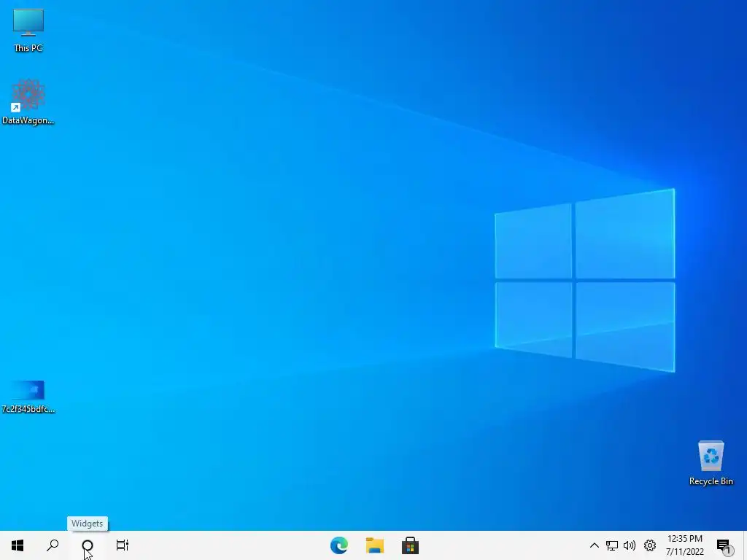Select the 7c2f345bdfc image file
This screenshot has width=747, height=560.
point(28,397)
